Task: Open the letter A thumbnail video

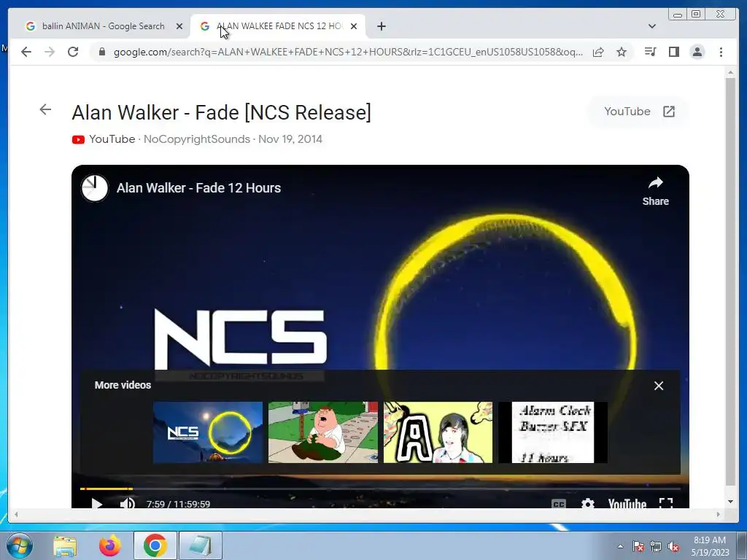Action: 438,432
